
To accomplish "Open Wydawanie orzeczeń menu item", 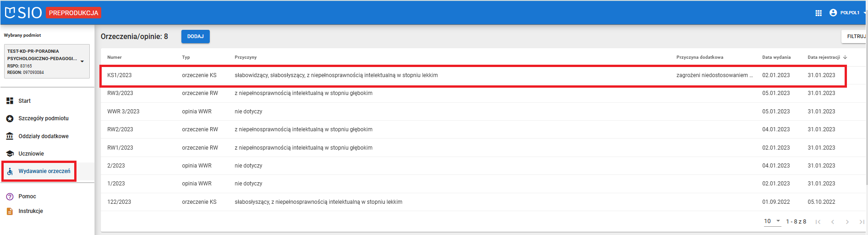I will coord(44,171).
